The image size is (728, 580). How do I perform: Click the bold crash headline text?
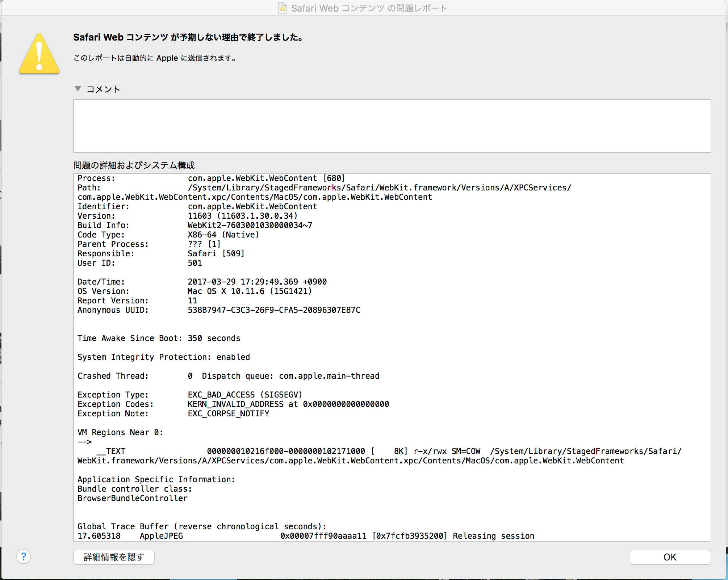tap(188, 37)
